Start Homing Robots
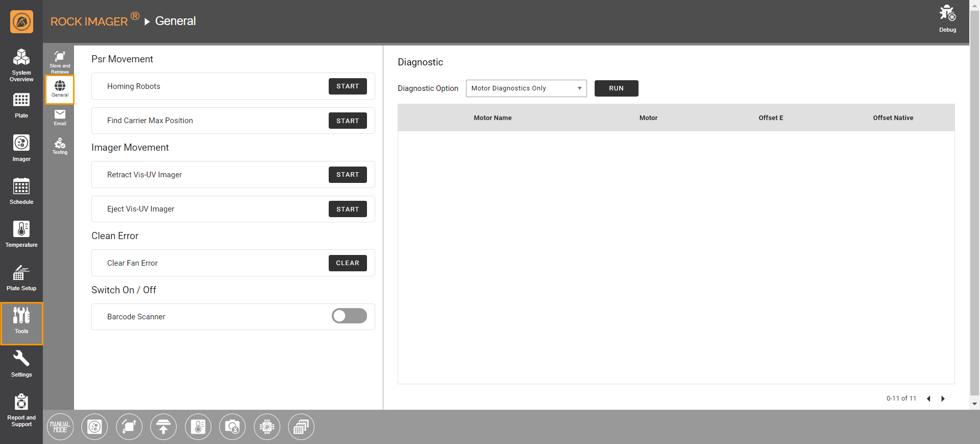The width and height of the screenshot is (980, 444). [347, 86]
